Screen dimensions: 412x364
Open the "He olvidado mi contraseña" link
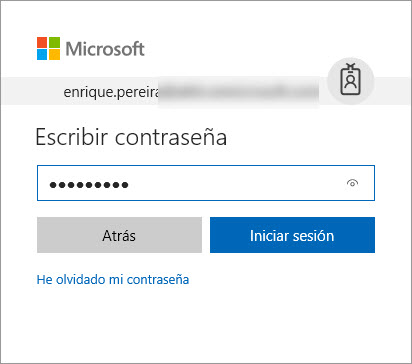(113, 279)
